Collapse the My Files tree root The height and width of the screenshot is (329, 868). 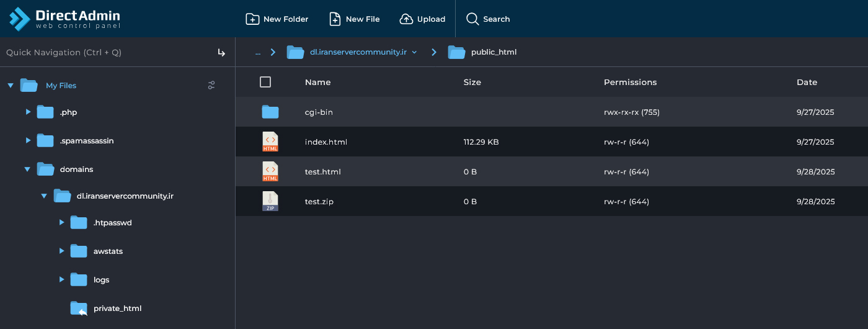pyautogui.click(x=11, y=86)
